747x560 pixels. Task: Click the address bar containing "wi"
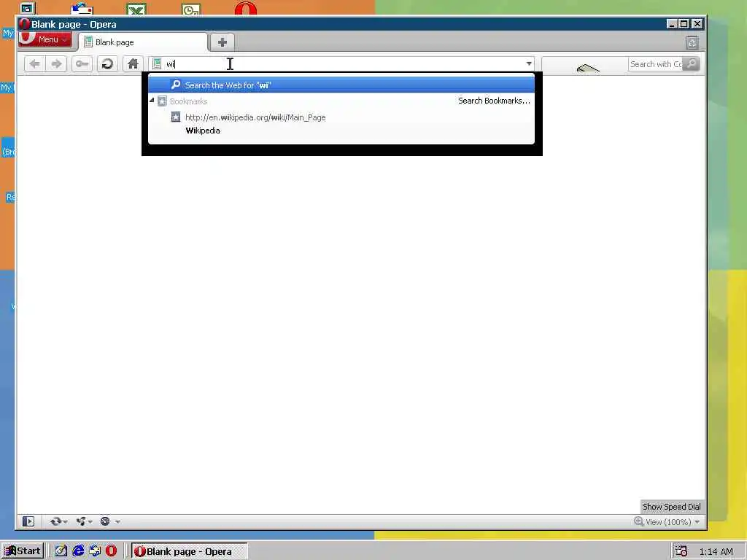tap(341, 64)
